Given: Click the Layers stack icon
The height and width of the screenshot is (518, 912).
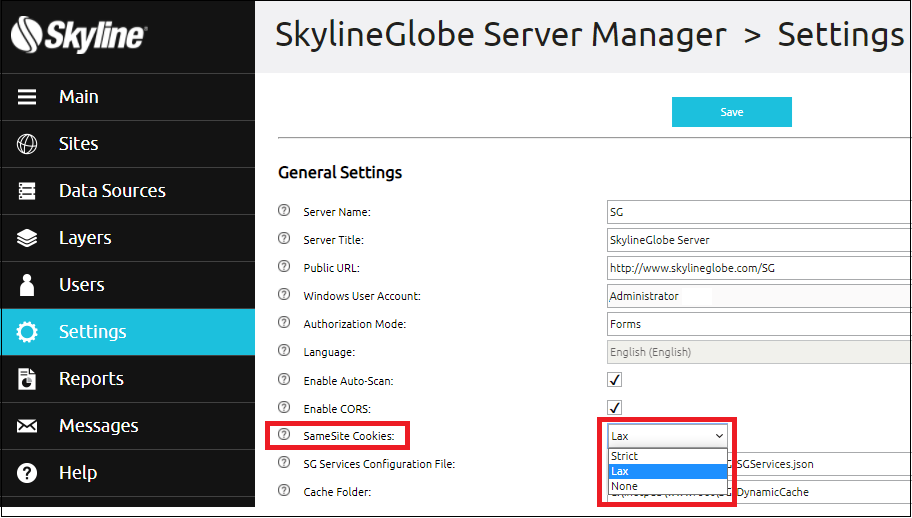Looking at the screenshot, I should click(27, 238).
